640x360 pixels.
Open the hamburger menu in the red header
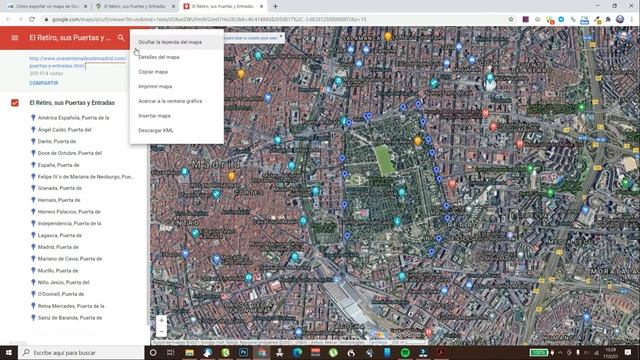(x=15, y=38)
